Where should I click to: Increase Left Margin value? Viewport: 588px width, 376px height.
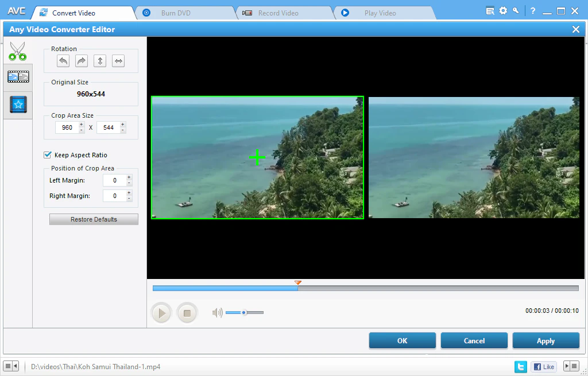click(127, 178)
